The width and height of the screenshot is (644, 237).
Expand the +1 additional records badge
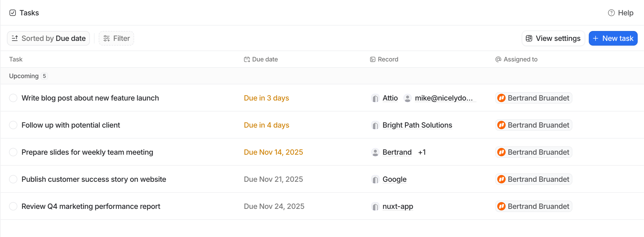point(422,152)
